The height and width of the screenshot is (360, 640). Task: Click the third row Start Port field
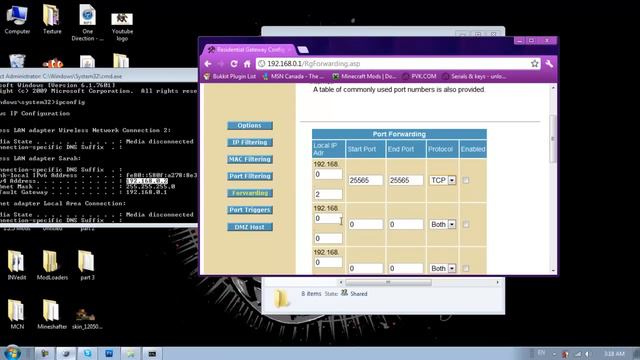[365, 269]
